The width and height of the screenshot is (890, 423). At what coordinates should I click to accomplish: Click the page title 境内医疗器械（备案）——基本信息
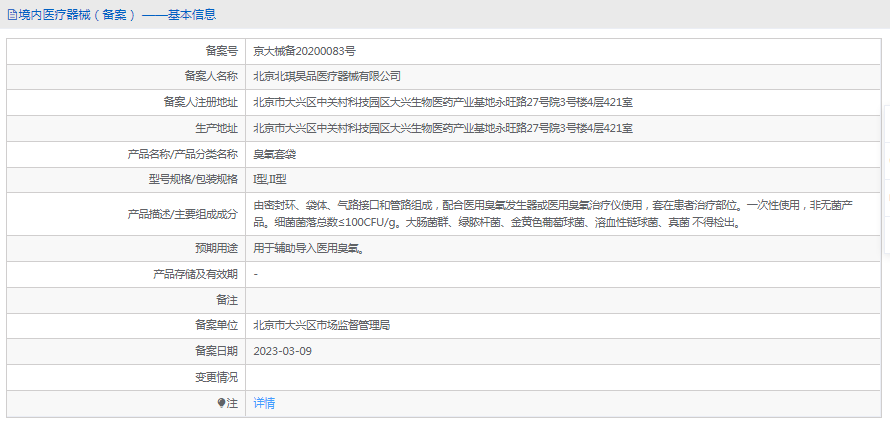[x=116, y=15]
